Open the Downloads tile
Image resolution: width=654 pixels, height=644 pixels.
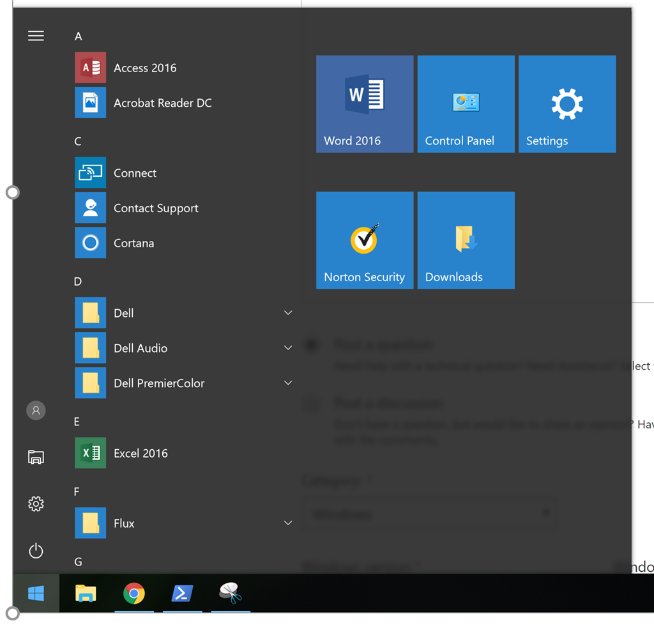click(x=466, y=240)
